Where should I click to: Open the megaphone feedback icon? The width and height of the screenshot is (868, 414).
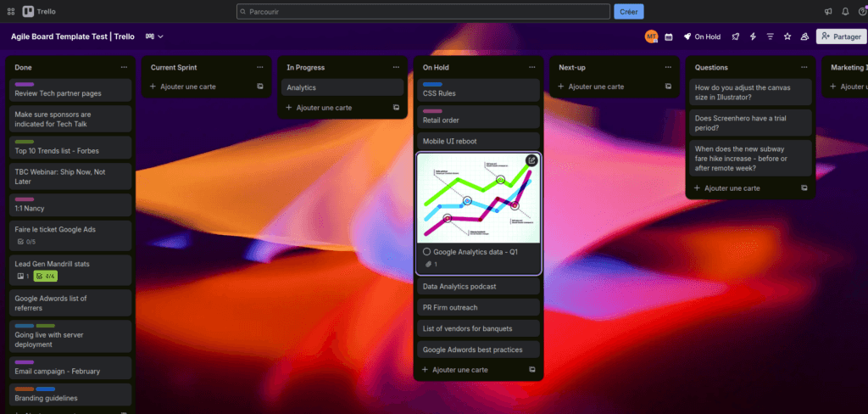pos(828,11)
